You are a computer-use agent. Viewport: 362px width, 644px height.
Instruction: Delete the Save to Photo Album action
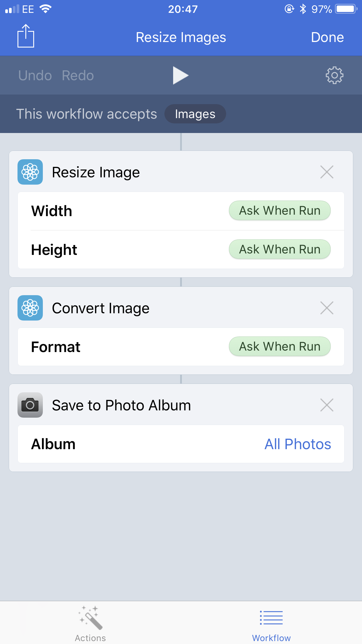pos(327,405)
